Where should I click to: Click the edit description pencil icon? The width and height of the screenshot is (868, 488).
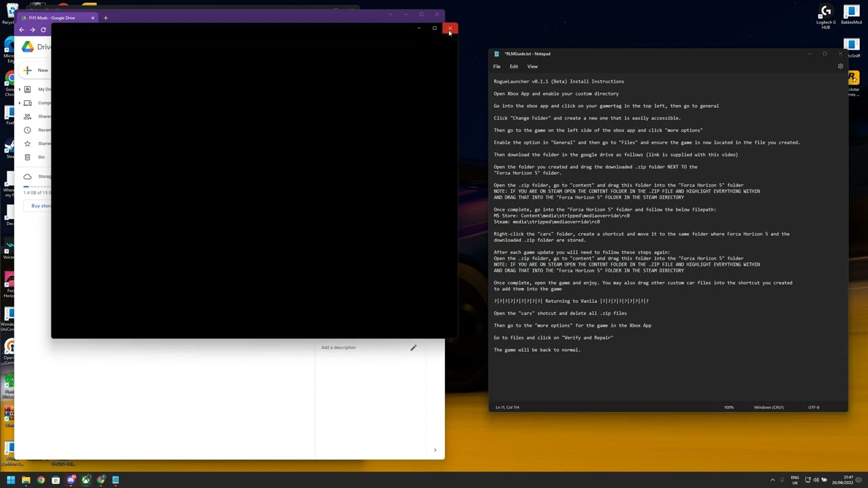413,348
